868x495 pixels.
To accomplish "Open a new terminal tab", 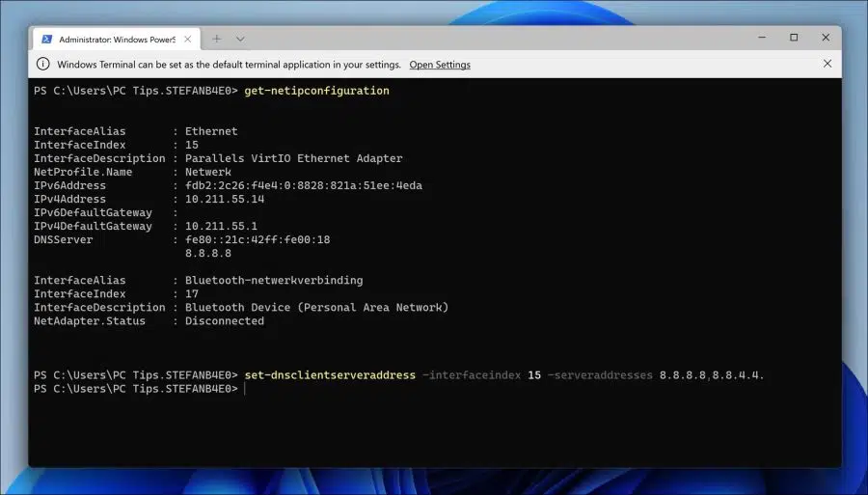I will pyautogui.click(x=216, y=39).
